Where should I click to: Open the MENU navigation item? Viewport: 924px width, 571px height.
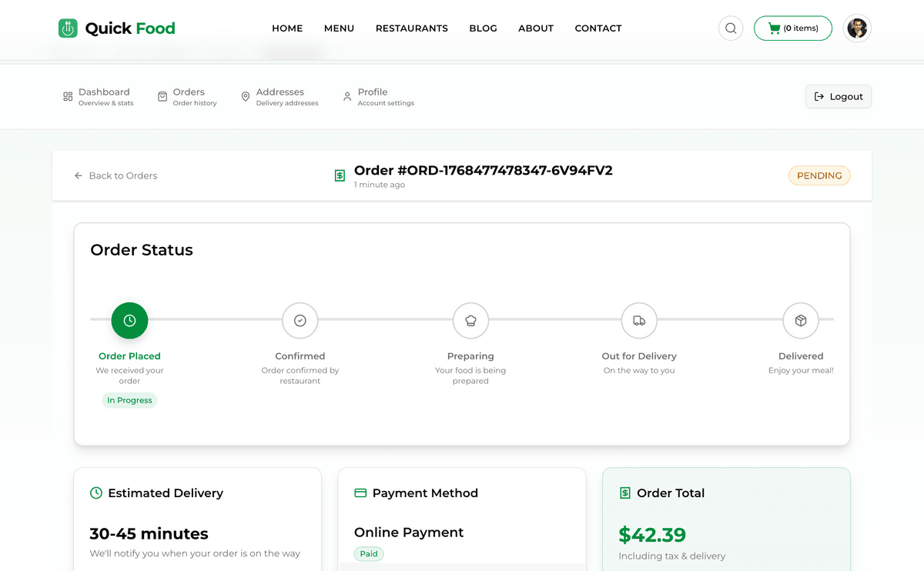click(x=339, y=28)
